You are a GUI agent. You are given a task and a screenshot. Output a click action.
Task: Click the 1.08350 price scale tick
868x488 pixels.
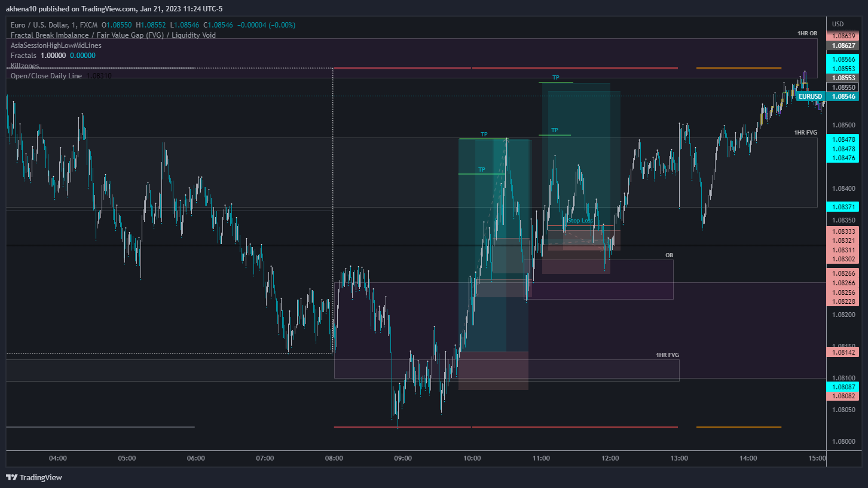[x=843, y=220]
